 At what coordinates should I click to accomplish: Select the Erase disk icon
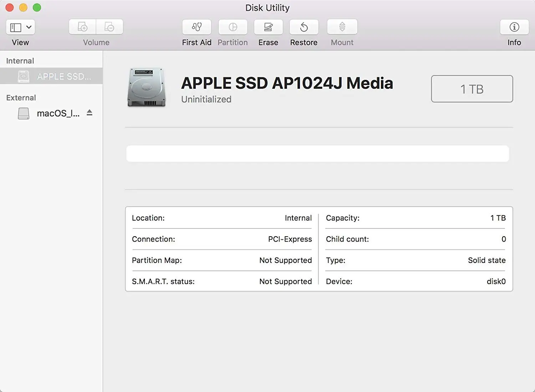[268, 27]
